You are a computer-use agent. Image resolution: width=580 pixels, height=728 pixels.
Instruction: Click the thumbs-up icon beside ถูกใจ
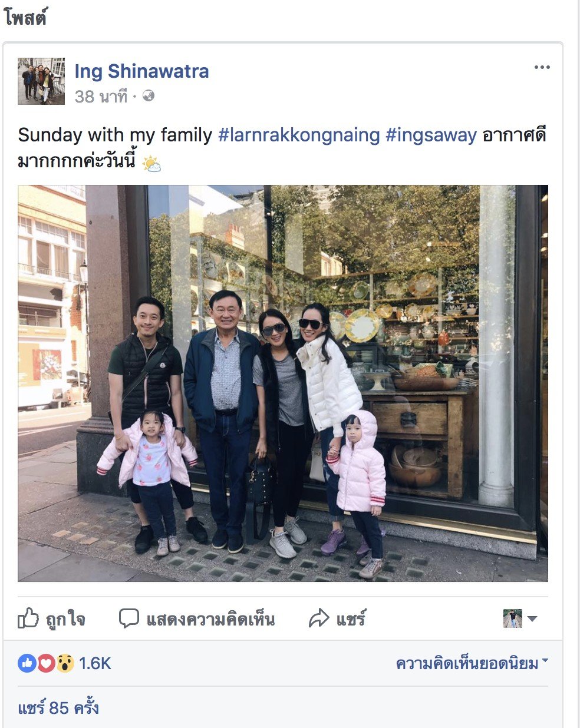28,618
